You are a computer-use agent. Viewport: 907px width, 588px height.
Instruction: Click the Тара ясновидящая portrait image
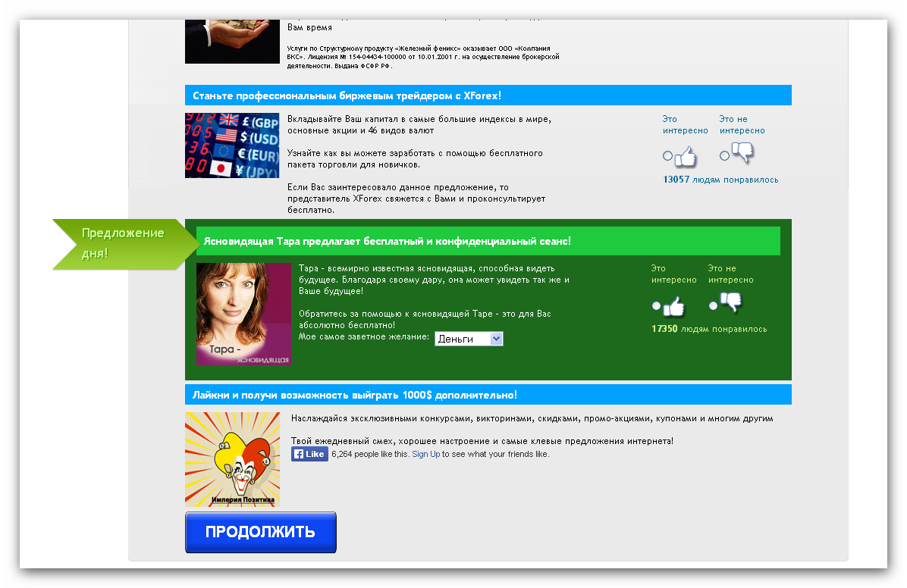[243, 314]
